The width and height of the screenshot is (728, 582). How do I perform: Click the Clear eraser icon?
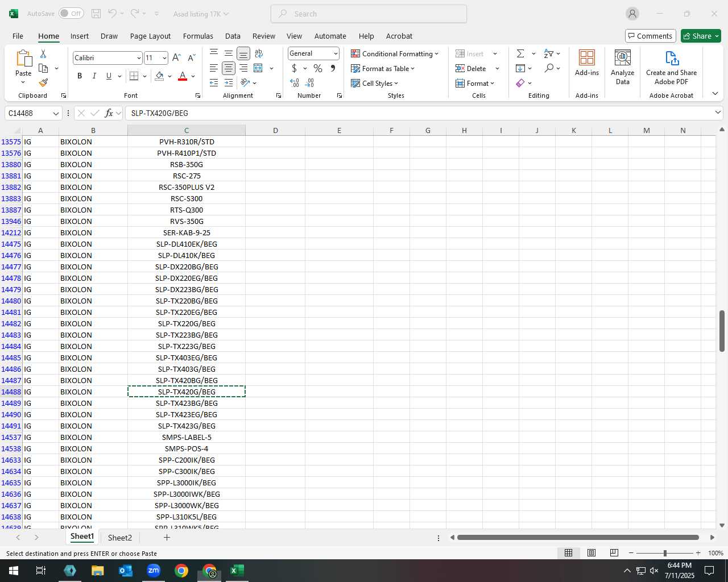click(520, 83)
